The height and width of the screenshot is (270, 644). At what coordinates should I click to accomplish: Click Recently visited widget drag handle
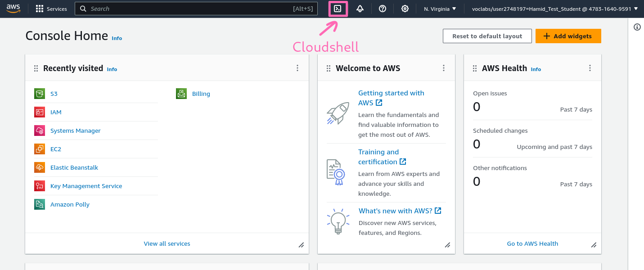tap(36, 68)
